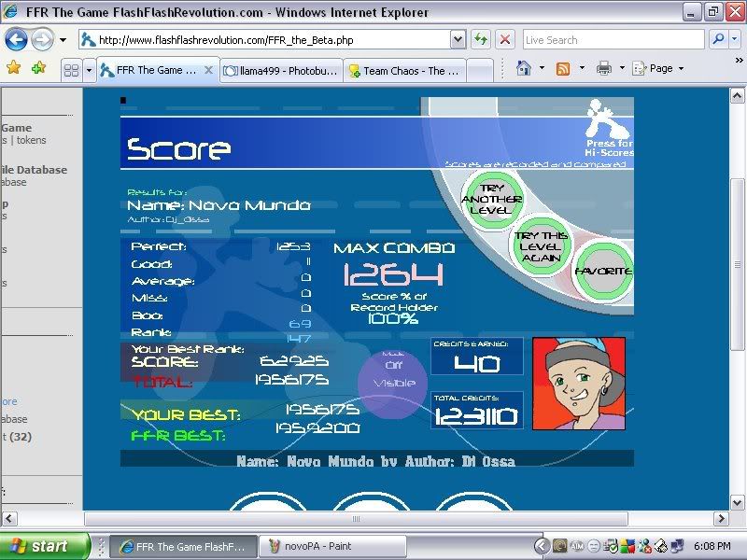The image size is (747, 560).
Task: Open the Page menu dropdown
Action: 658,68
